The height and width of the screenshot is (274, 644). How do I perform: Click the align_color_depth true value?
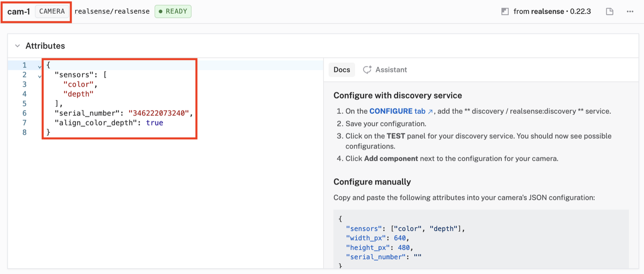tap(155, 123)
